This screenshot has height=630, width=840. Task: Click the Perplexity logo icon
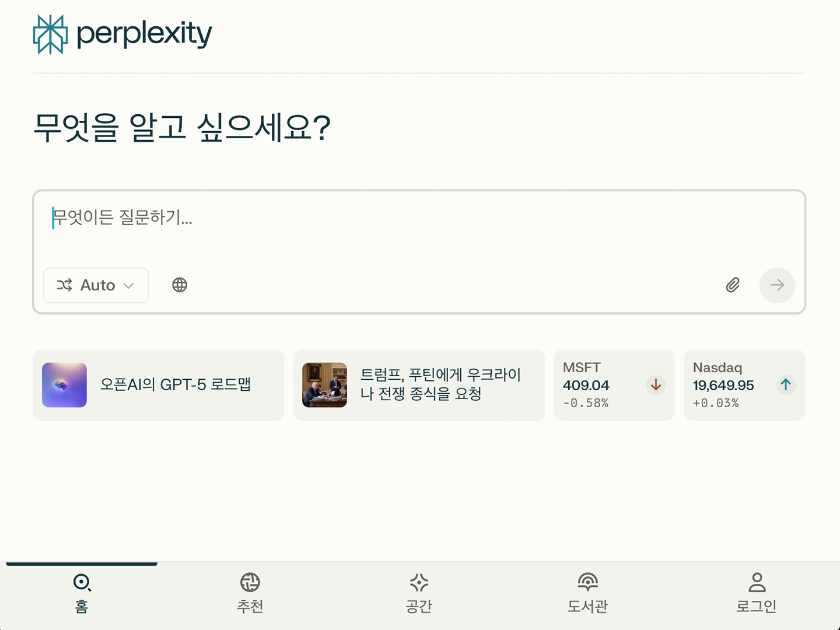[x=50, y=34]
